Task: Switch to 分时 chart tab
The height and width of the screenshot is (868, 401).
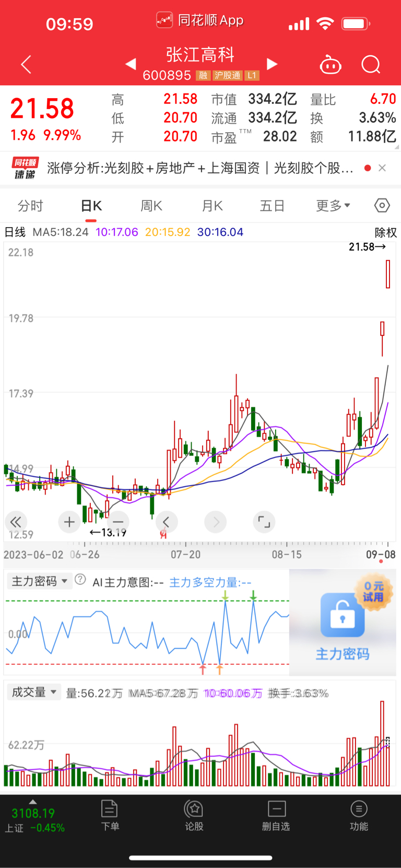Action: (30, 206)
